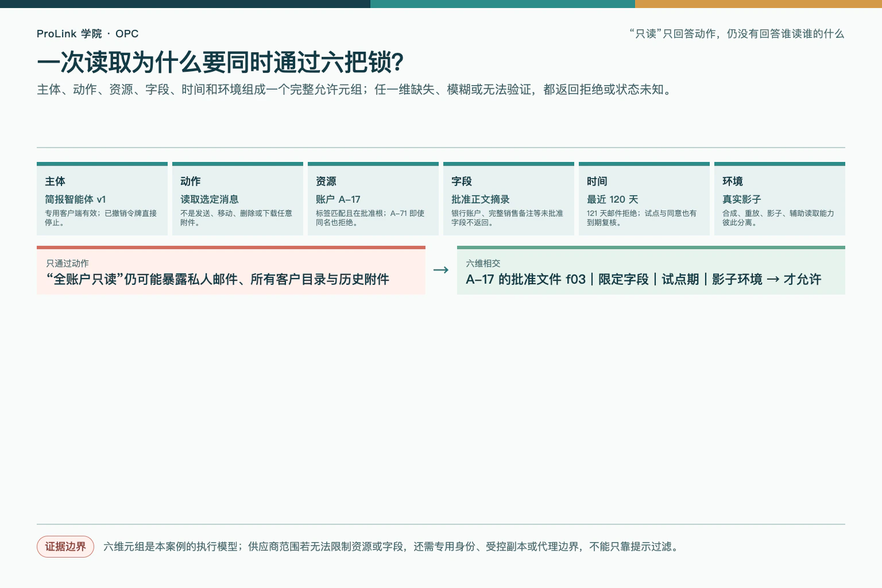Click description 不是发送、移动、删除或下载任意附件
The width and height of the screenshot is (882, 588).
click(x=237, y=218)
